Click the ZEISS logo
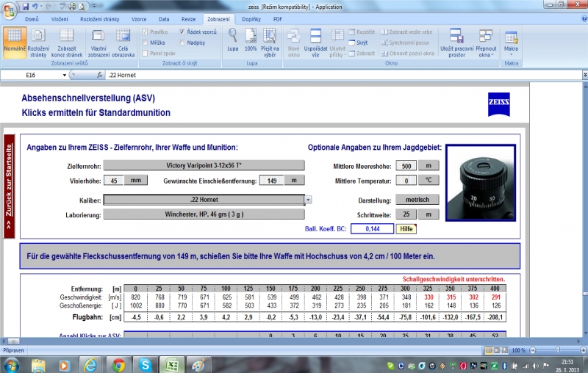The height and width of the screenshot is (373, 588). pyautogui.click(x=499, y=104)
